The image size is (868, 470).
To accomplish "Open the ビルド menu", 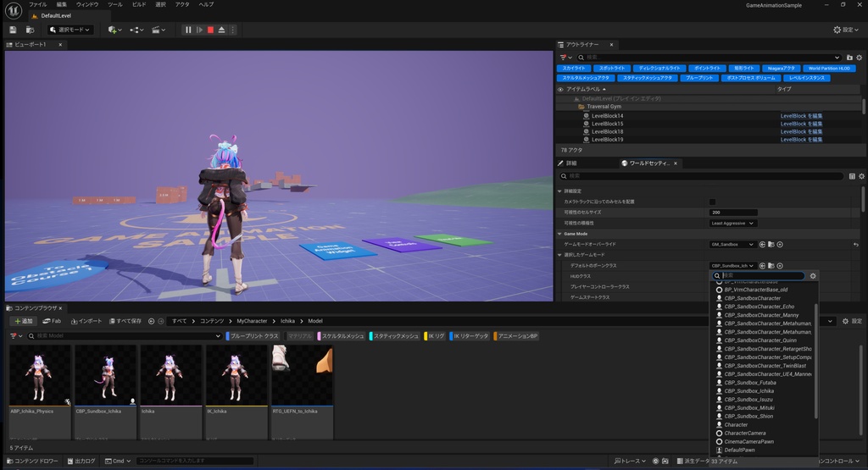I will pos(139,4).
